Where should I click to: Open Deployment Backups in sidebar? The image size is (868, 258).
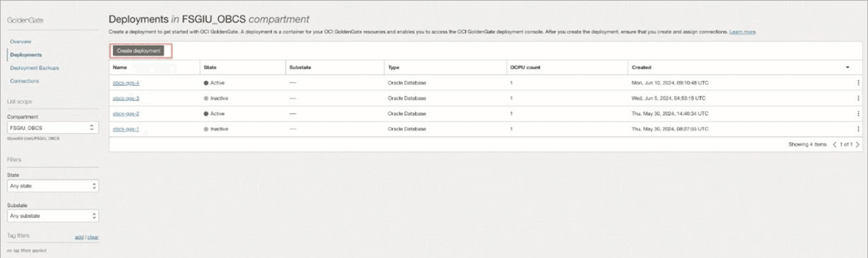(35, 68)
